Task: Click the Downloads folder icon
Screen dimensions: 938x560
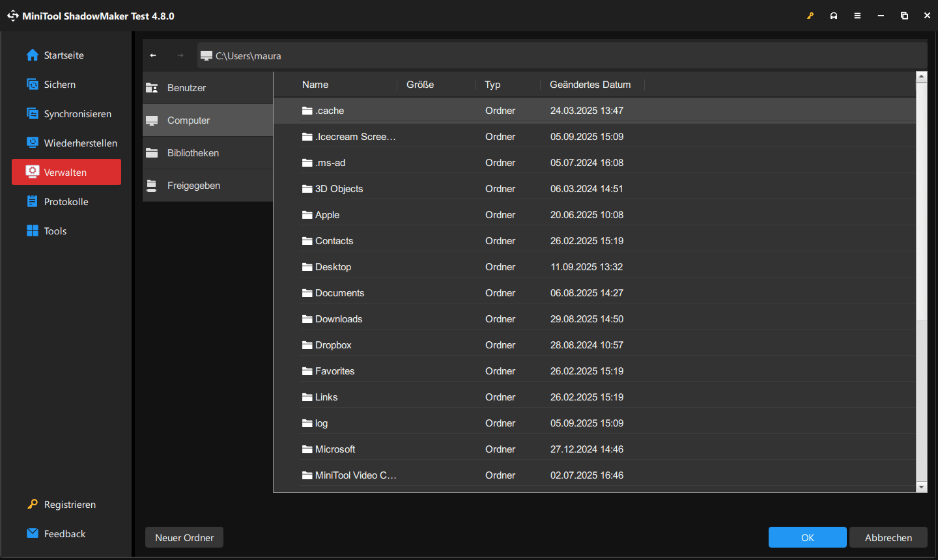Action: (x=307, y=319)
